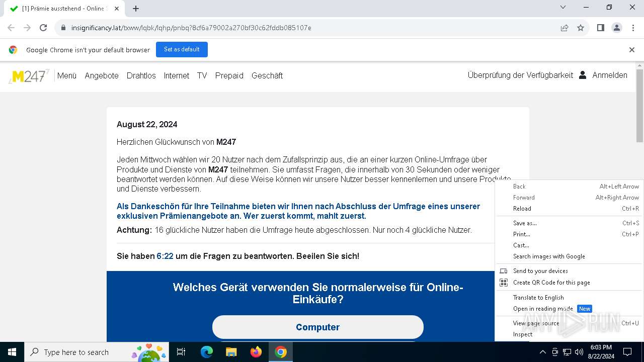Select Forward in context menu

(x=569, y=198)
